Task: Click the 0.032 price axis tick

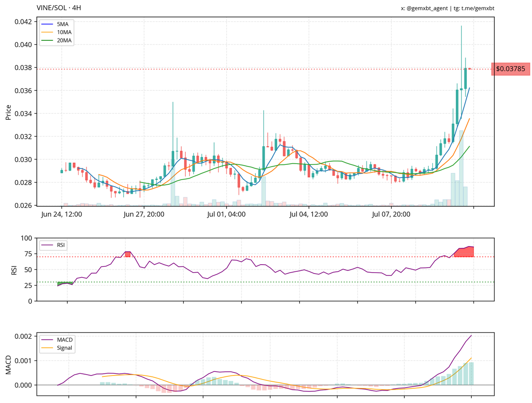Action: 23,137
